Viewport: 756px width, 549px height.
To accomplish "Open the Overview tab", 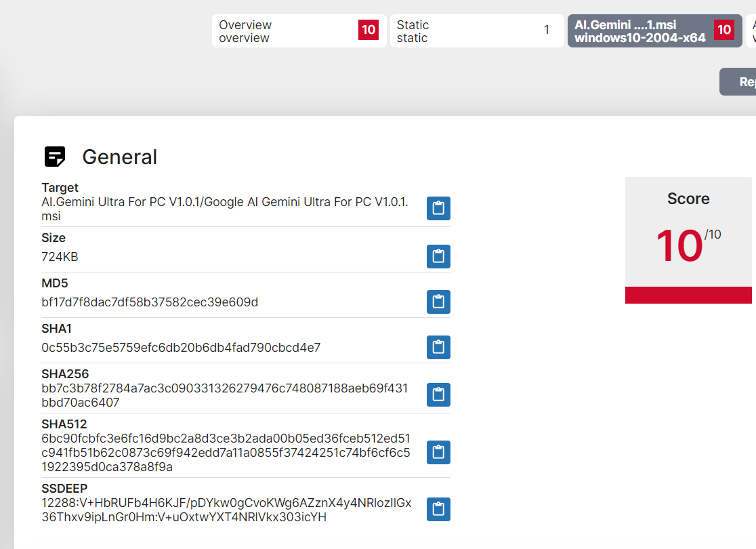I will pos(299,31).
